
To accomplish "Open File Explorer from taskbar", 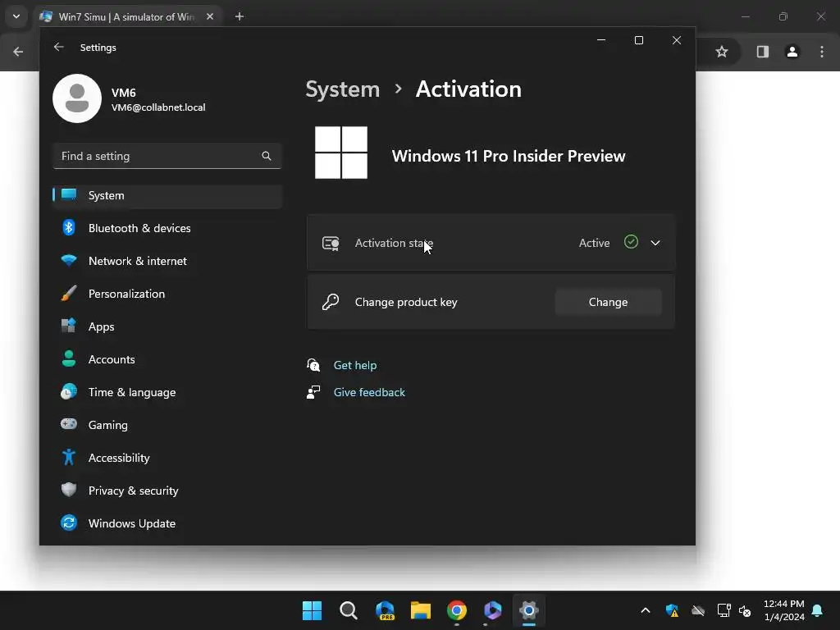I will coord(421,610).
